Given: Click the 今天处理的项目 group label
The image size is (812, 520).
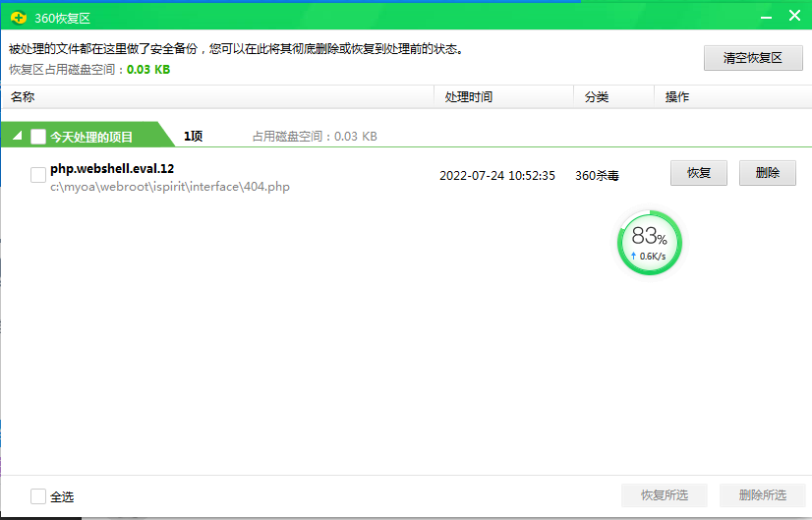Looking at the screenshot, I should click(x=91, y=137).
